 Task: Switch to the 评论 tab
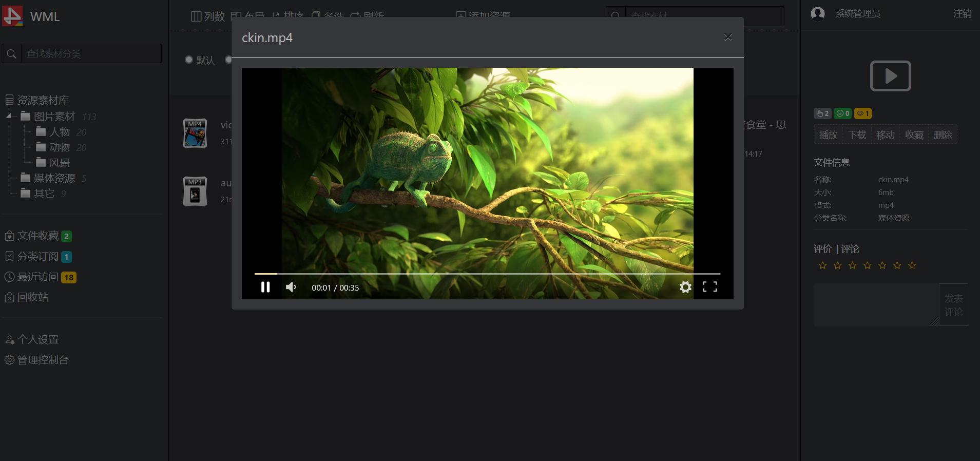[850, 249]
